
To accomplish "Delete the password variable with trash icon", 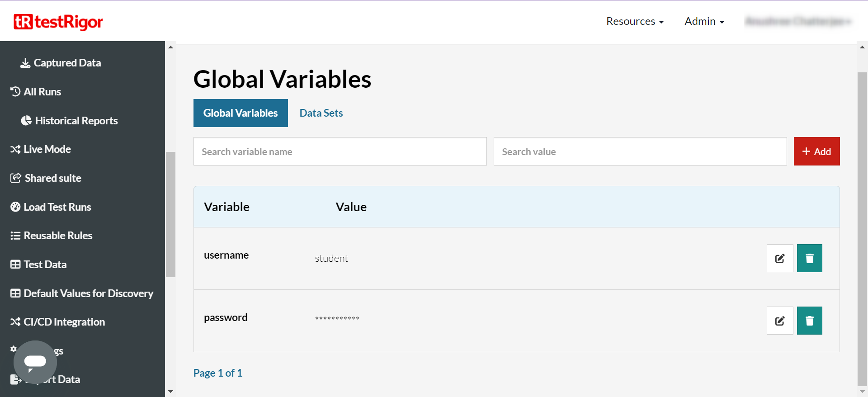I will pos(809,321).
